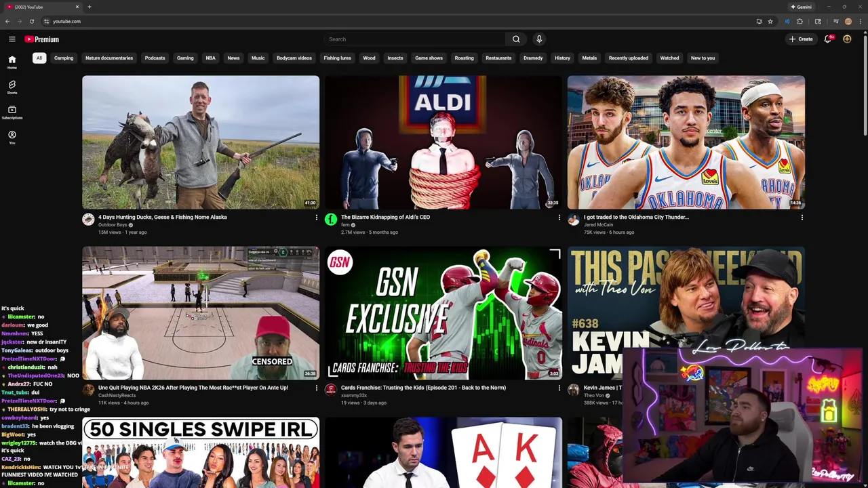Click the blue sound-wave extension icon
Screen dimensions: 868x488
[787, 21]
